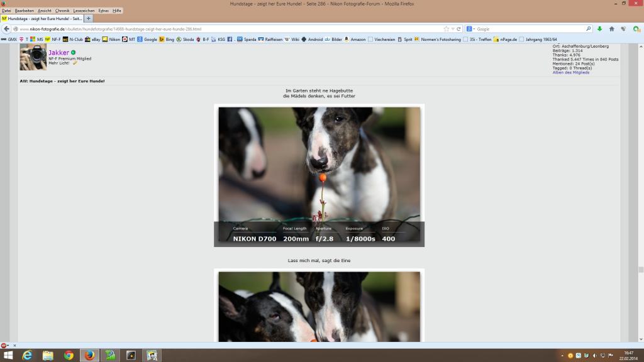
Task: Close the add-on bar with the X
Action: (15, 346)
